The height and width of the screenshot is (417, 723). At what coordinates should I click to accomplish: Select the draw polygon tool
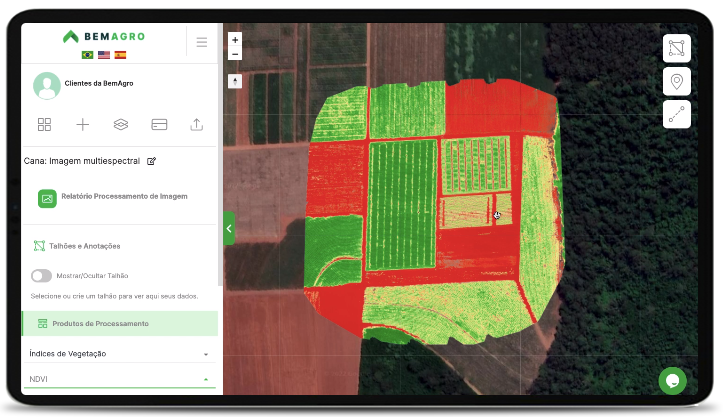coord(676,48)
